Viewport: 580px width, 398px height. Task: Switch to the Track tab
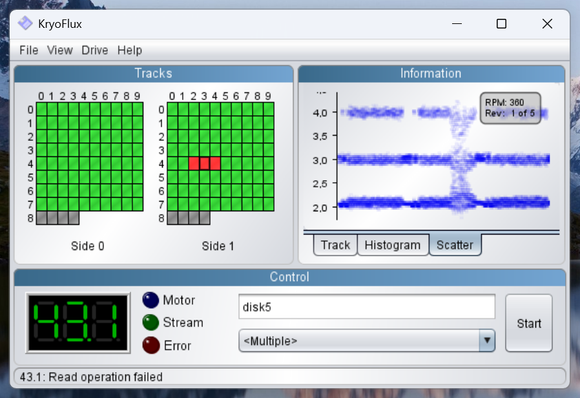click(x=335, y=245)
